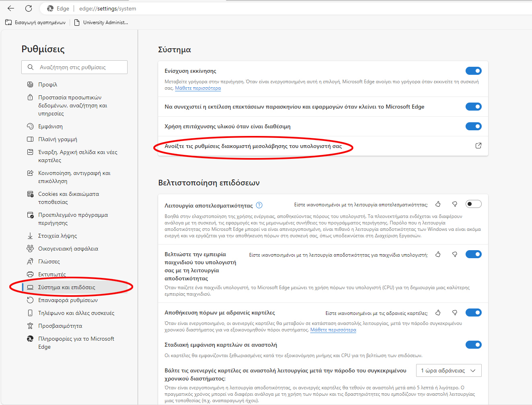Viewport: 532px width, 405px height.
Task: Open Προφίλ settings section
Action: (47, 84)
